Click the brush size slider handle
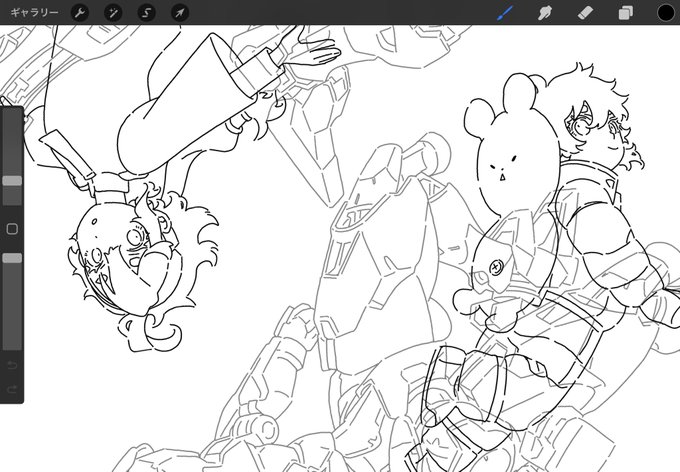Viewport: 680px width, 472px height. [12, 181]
